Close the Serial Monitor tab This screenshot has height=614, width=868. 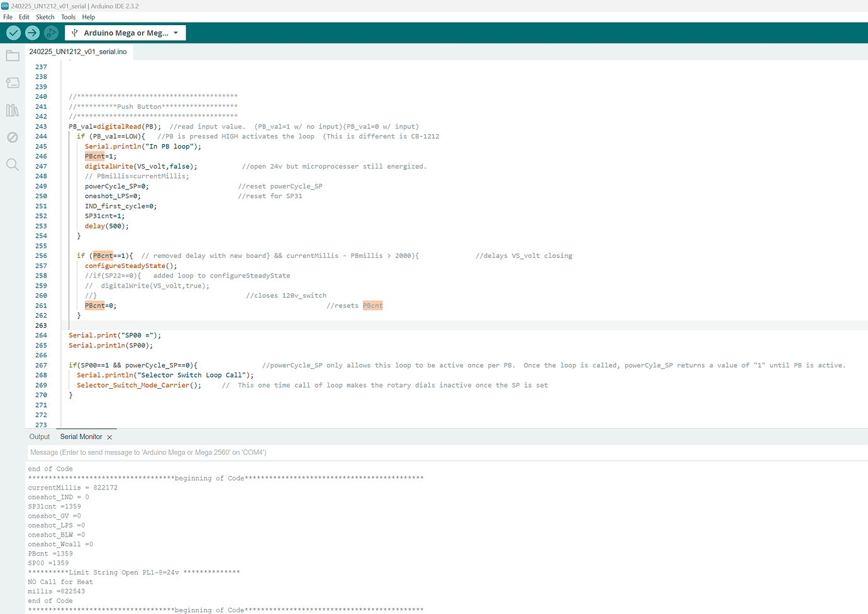click(109, 437)
